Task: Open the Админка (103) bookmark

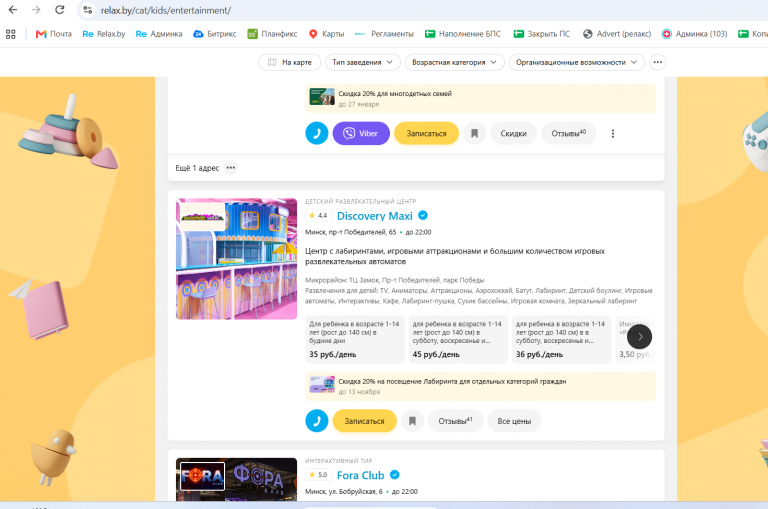Action: point(694,34)
